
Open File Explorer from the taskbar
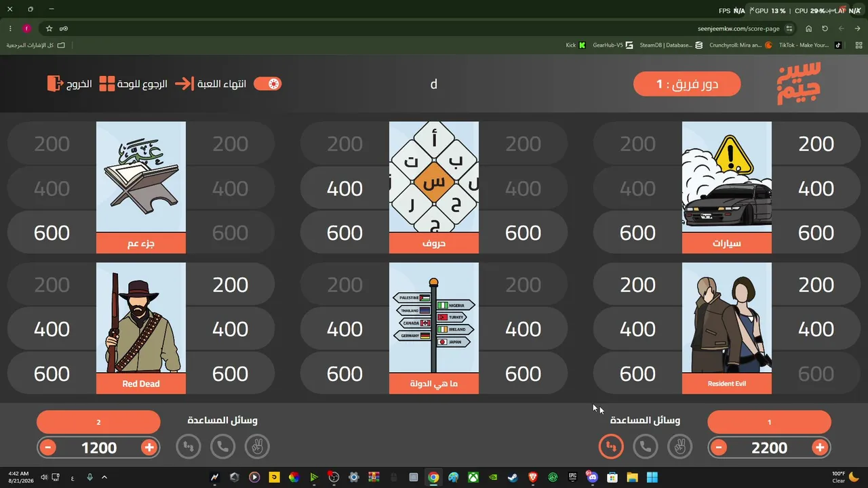pyautogui.click(x=632, y=477)
